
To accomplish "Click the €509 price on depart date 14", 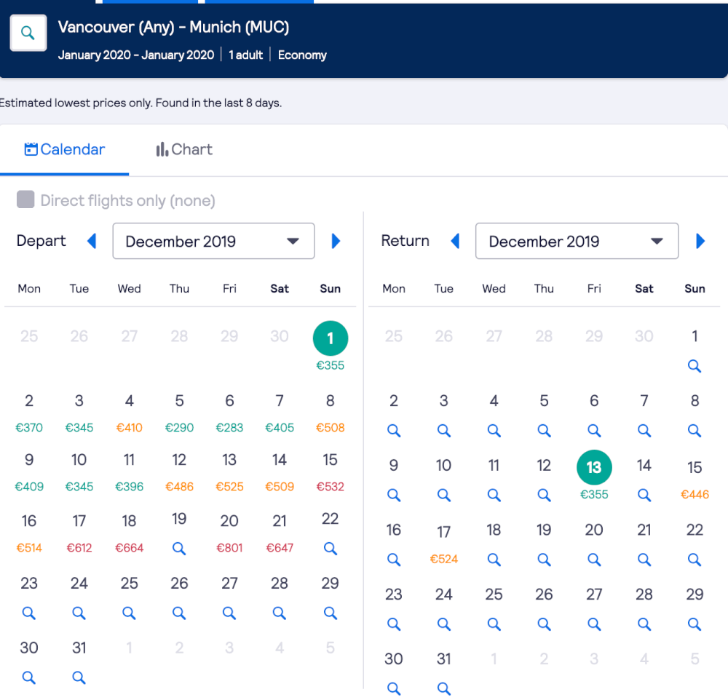I will coord(280,487).
